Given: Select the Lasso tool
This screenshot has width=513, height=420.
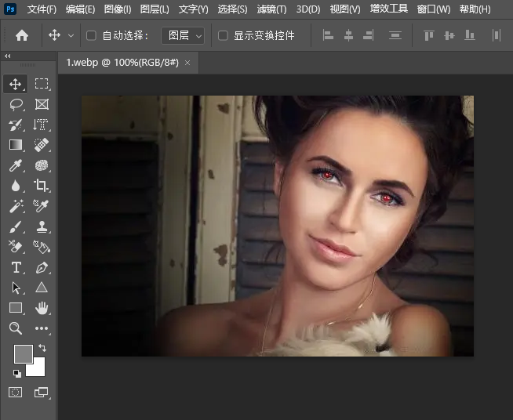Looking at the screenshot, I should [x=16, y=104].
